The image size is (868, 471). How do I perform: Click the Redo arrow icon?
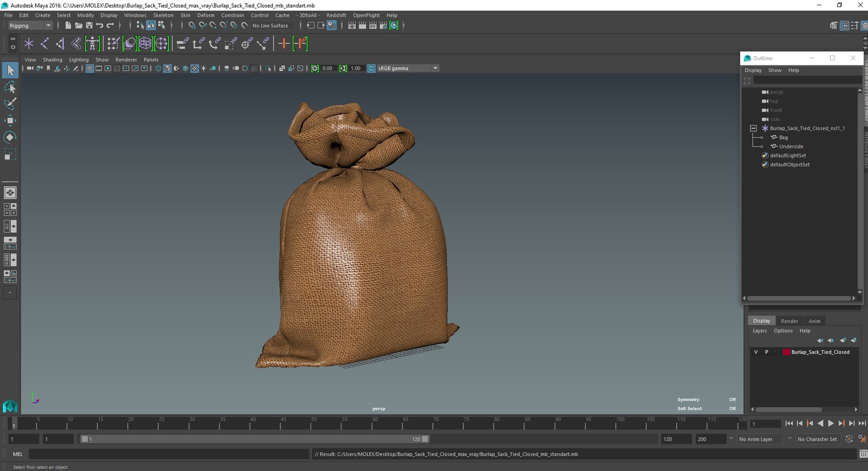110,25
